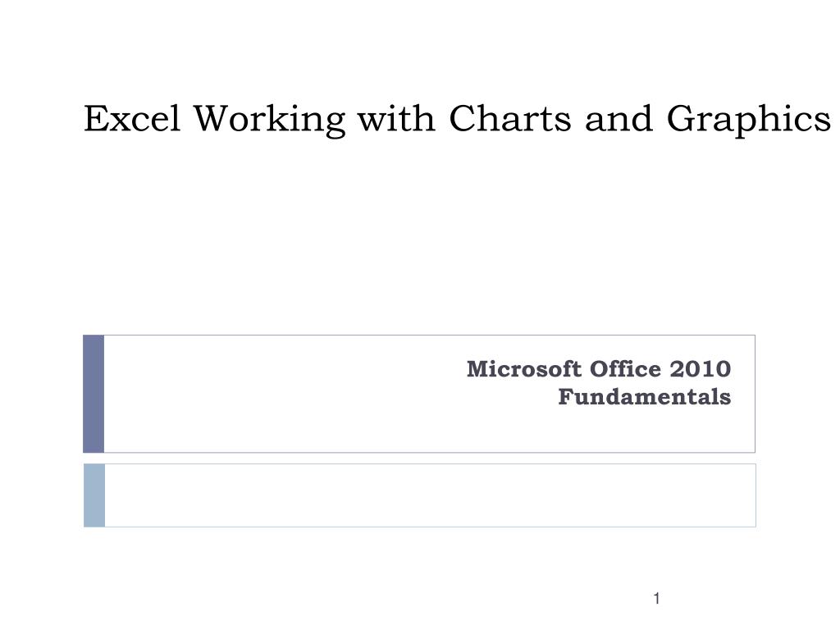Click the word 'and' in the title
The image size is (840, 630).
tap(619, 118)
